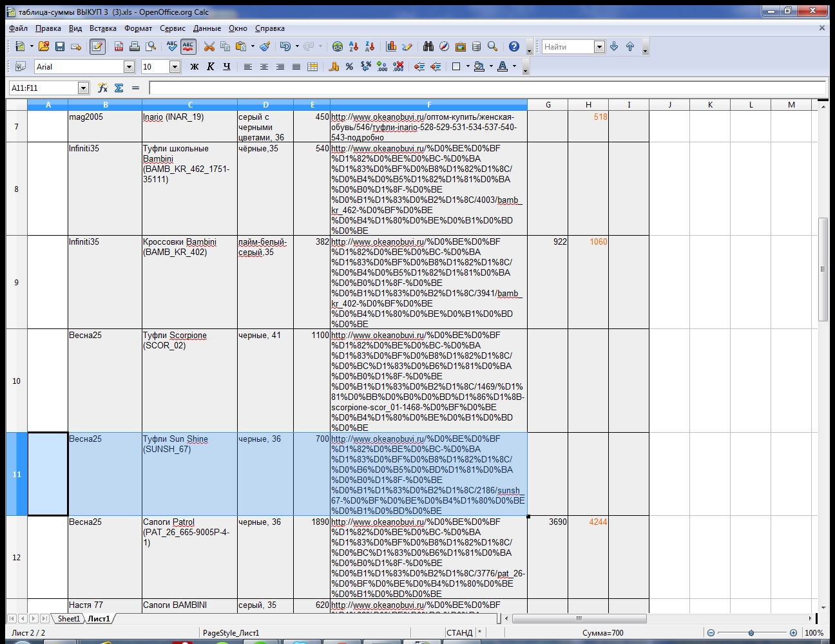
Task: Click the Sum sigma icon
Action: [x=119, y=88]
